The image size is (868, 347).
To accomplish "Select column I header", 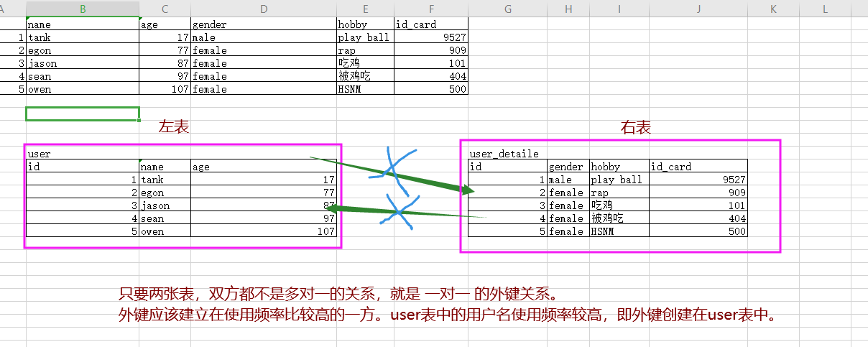I will 619,9.
